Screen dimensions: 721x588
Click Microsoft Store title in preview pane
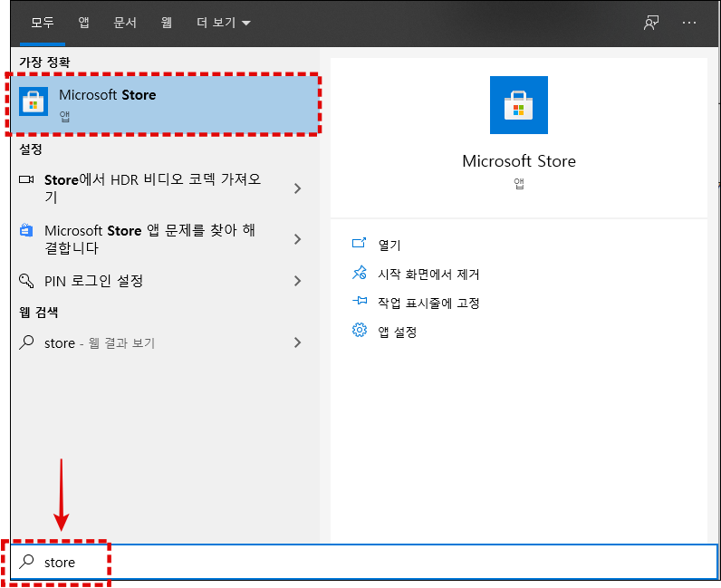point(519,161)
